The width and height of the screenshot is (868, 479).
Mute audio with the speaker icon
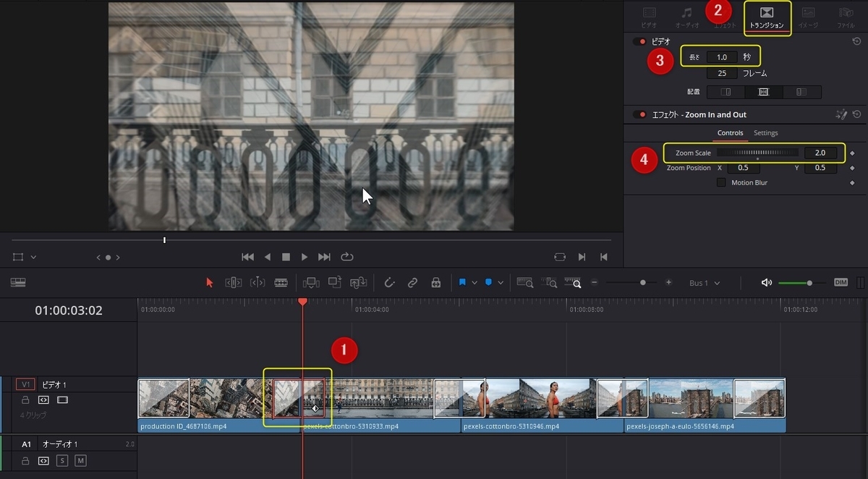coord(767,283)
